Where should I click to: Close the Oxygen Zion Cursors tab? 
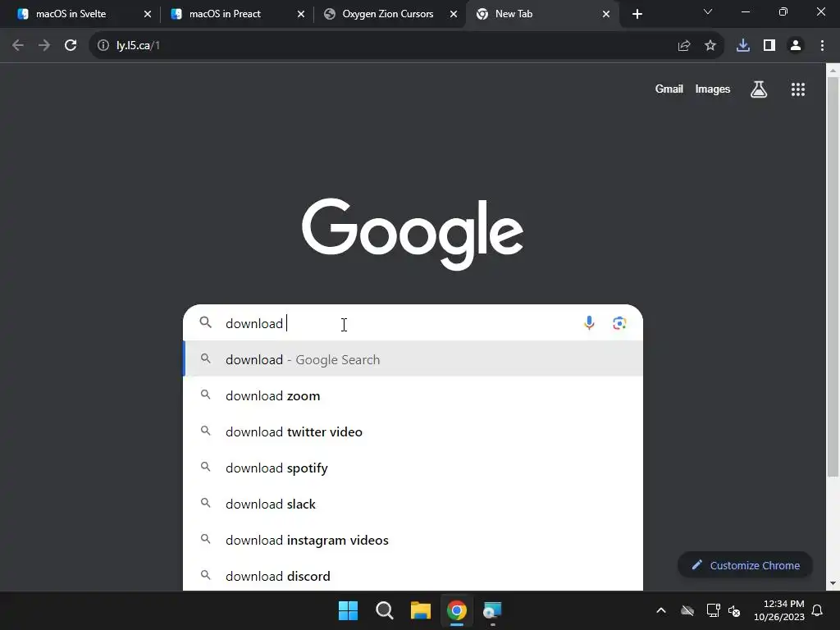pos(453,14)
